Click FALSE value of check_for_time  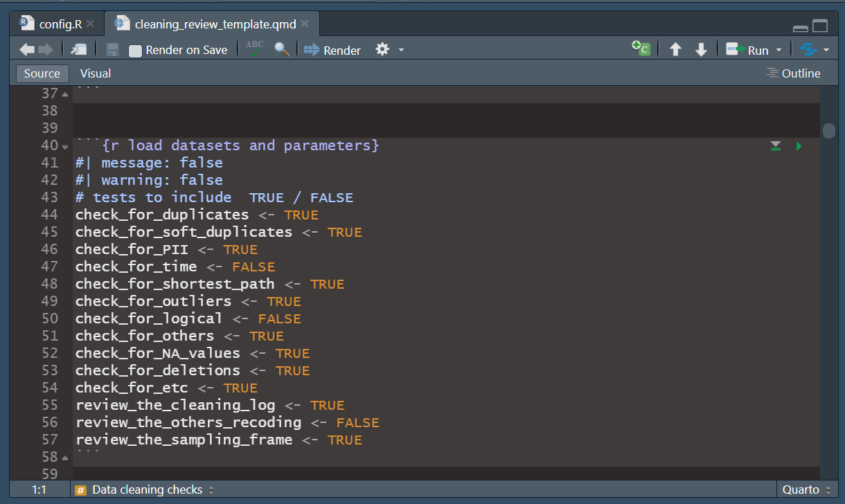254,267
